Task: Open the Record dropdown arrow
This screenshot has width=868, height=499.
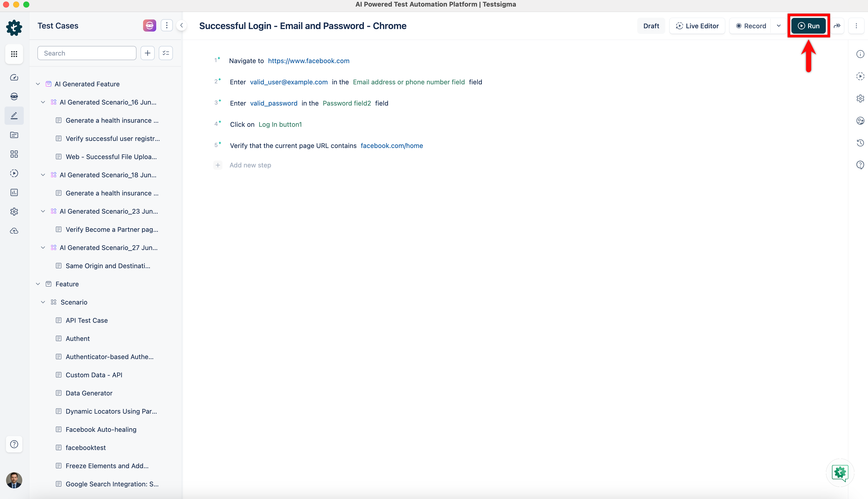Action: coord(779,26)
